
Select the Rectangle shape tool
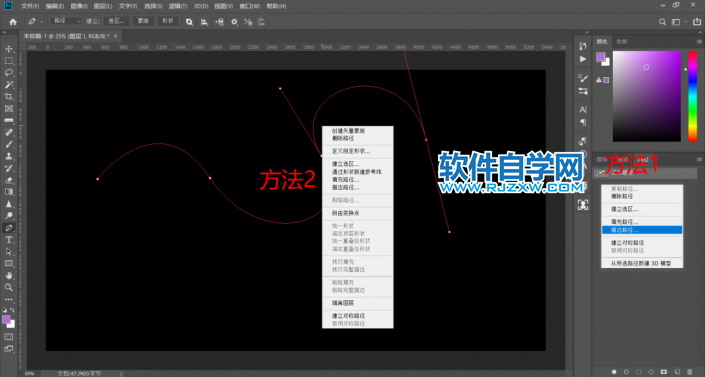9,264
